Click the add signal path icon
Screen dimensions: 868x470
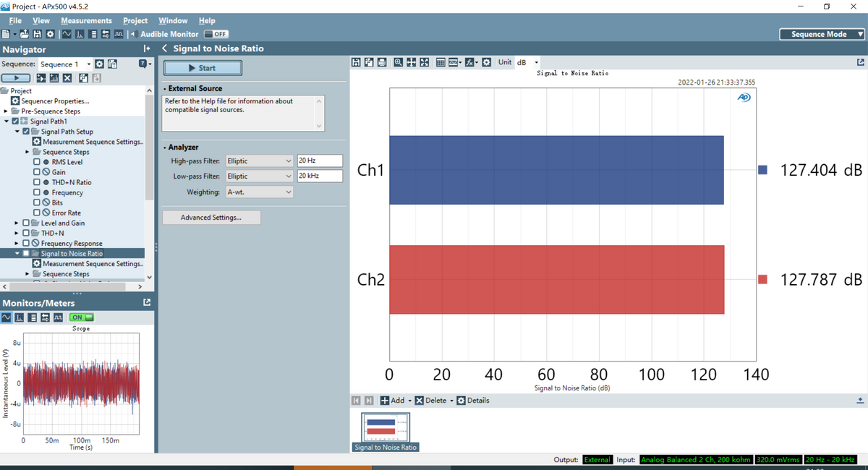(41, 78)
